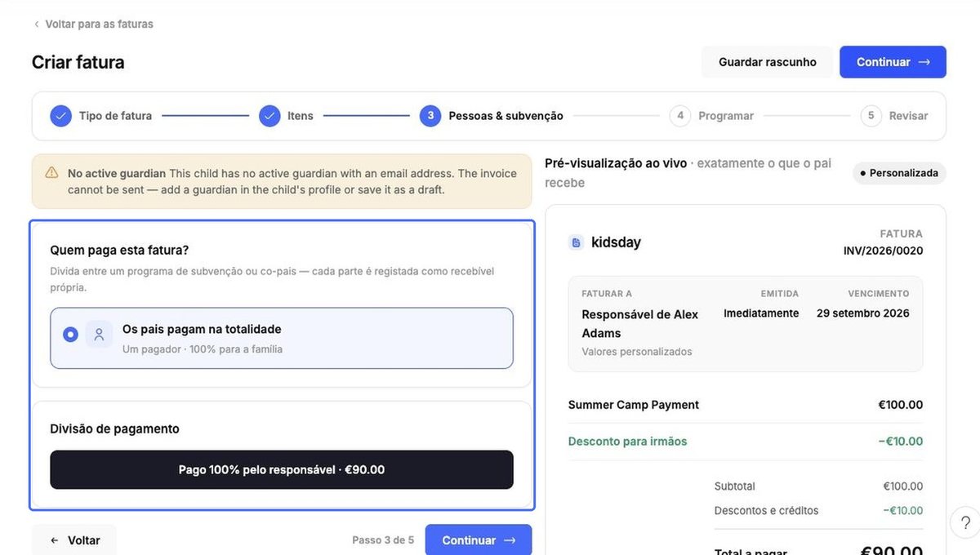Open the help question mark button
Screen dimensions: 980x555
coord(965,522)
